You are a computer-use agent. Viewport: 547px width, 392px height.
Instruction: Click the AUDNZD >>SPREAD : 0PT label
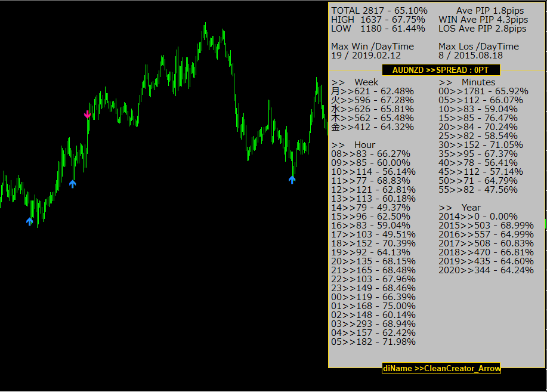click(x=441, y=70)
